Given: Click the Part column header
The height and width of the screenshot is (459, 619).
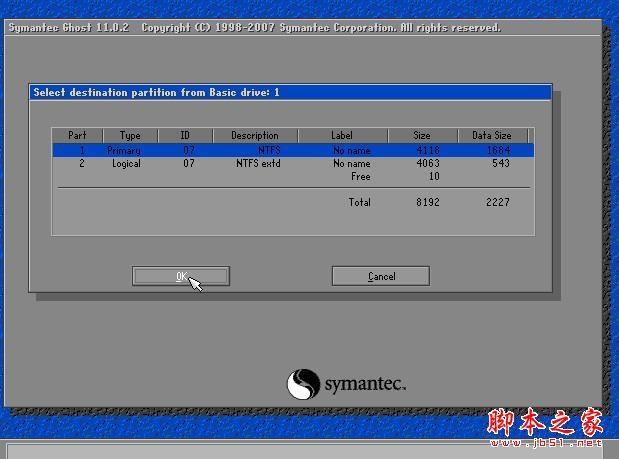Looking at the screenshot, I should point(77,135).
